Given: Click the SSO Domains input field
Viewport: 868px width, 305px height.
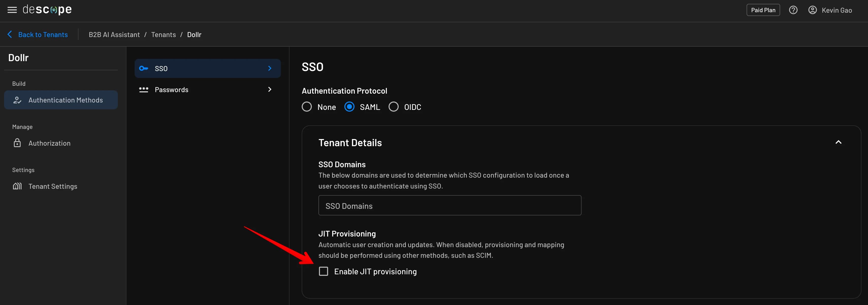Looking at the screenshot, I should [449, 205].
